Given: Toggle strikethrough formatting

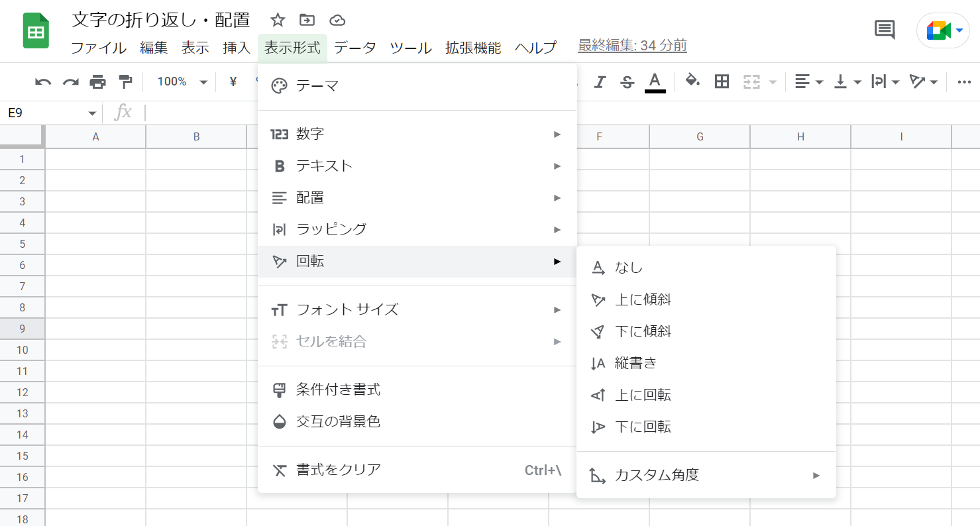Looking at the screenshot, I should coord(627,81).
